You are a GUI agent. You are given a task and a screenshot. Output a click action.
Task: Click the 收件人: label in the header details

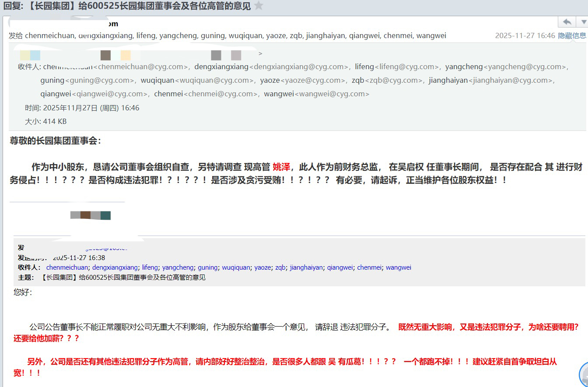pos(29,67)
